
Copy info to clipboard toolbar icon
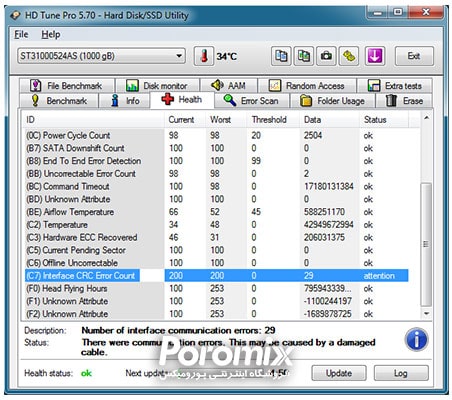pyautogui.click(x=281, y=56)
